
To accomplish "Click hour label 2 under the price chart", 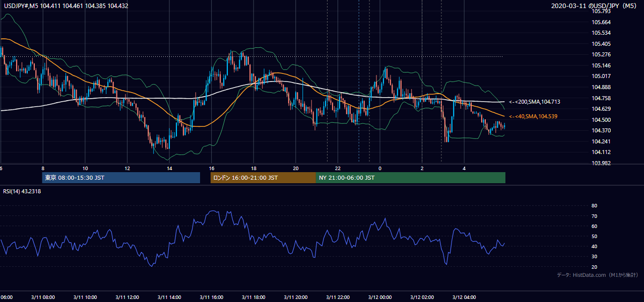I will [x=422, y=168].
